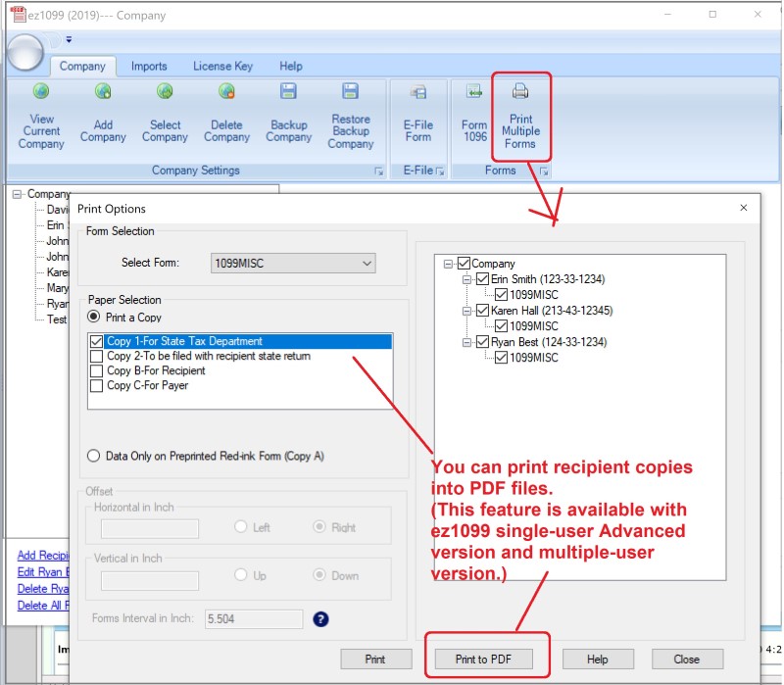Open Select Company in ribbon

pyautogui.click(x=165, y=93)
